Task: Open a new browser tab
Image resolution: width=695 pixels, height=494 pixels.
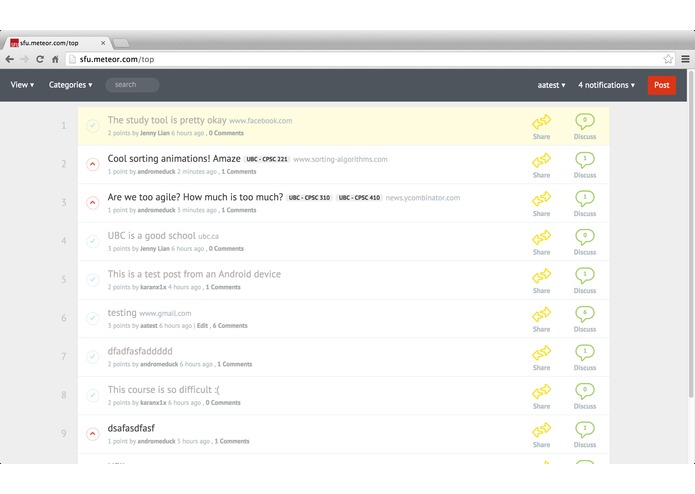Action: (x=121, y=43)
